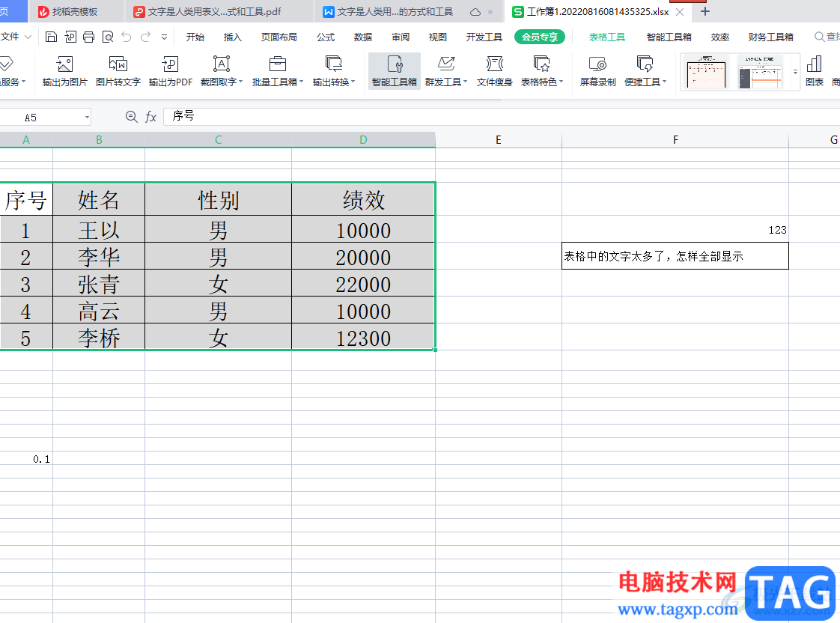
Task: Switch to 效率 tab
Action: (720, 37)
